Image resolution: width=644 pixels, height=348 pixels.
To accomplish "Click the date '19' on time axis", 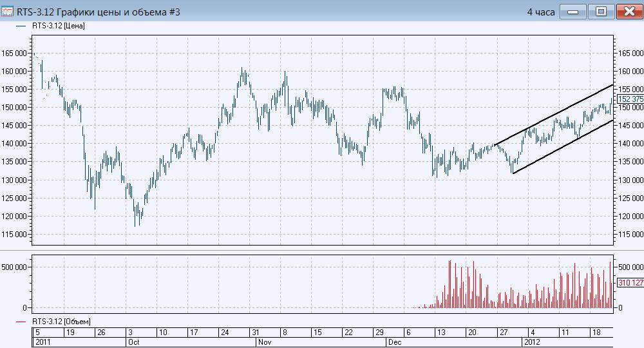I will coord(70,333).
